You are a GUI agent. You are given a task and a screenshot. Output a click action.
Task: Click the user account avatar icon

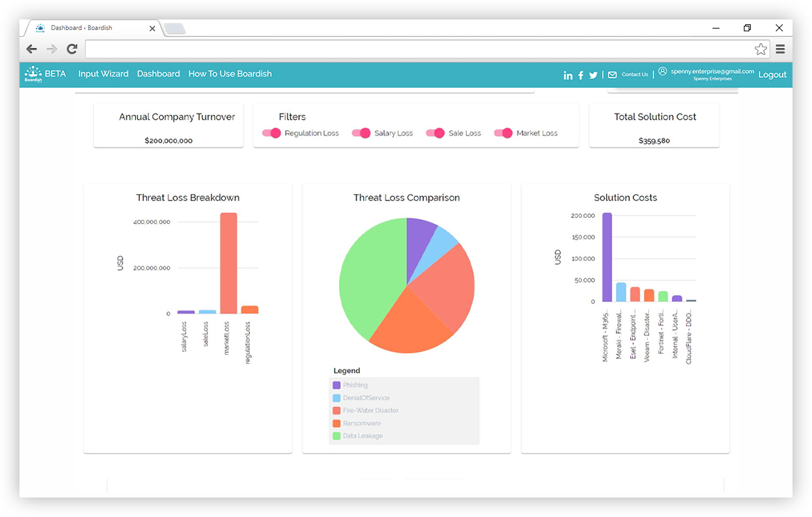click(x=662, y=71)
